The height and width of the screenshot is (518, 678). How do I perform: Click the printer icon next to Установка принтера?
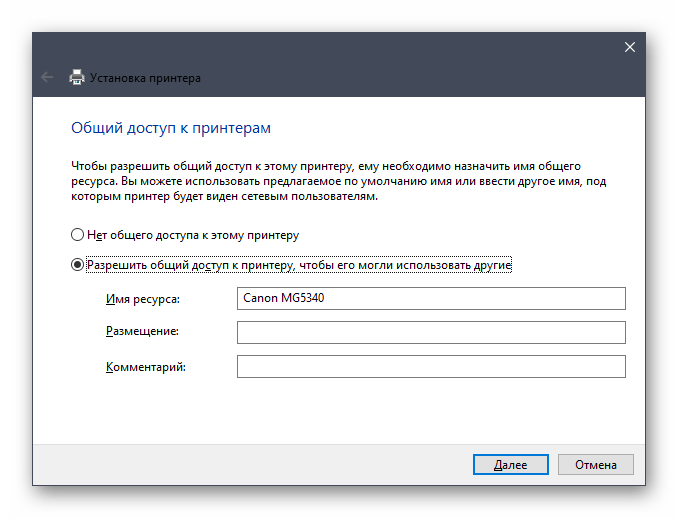77,77
